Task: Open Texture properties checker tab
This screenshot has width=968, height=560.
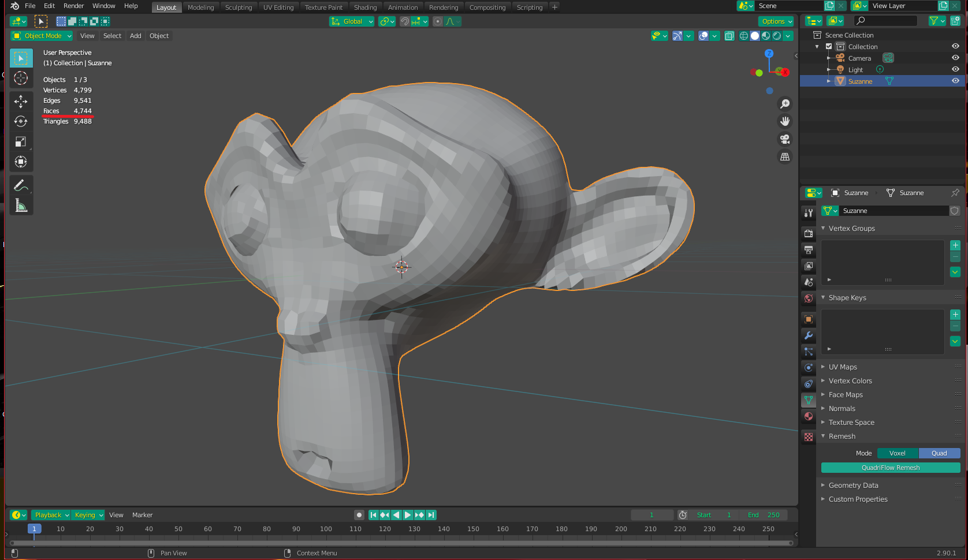Action: tap(809, 437)
